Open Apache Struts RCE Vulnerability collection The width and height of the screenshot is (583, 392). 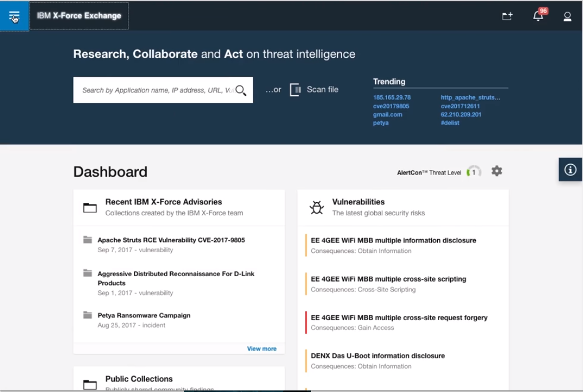coord(171,240)
